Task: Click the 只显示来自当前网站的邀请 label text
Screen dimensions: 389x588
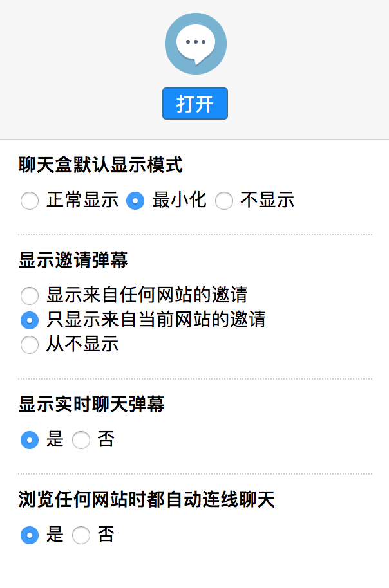Action: [156, 319]
